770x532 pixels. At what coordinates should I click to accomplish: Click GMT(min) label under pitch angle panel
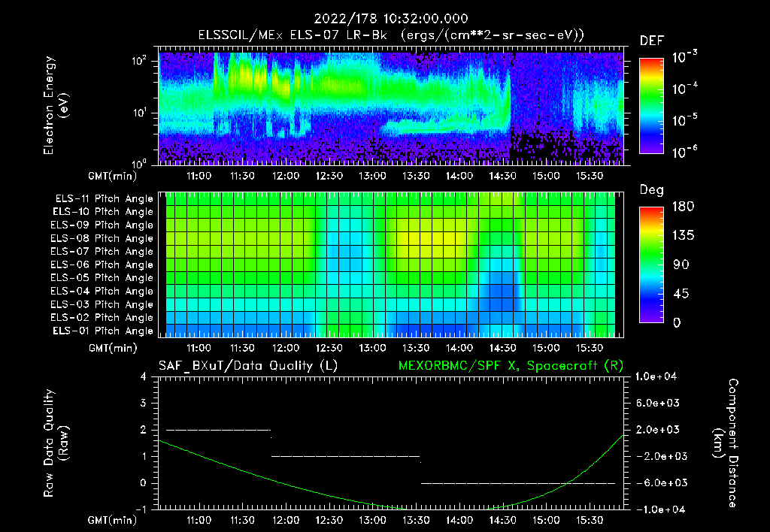pos(113,349)
